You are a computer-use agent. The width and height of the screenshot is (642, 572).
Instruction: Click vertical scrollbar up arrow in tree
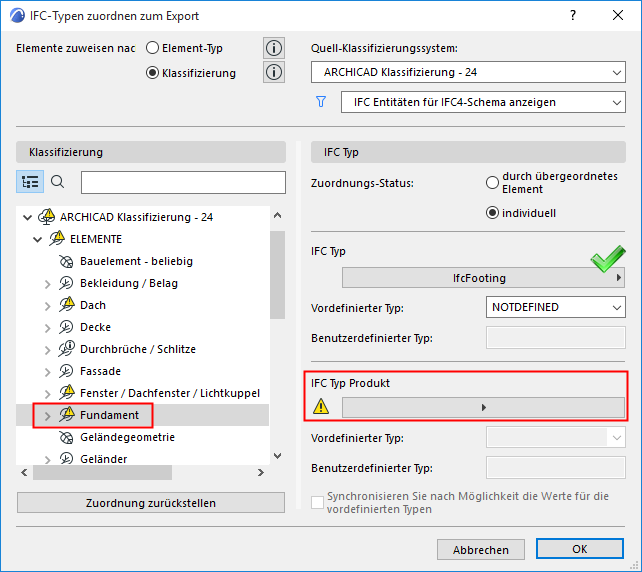pos(278,215)
